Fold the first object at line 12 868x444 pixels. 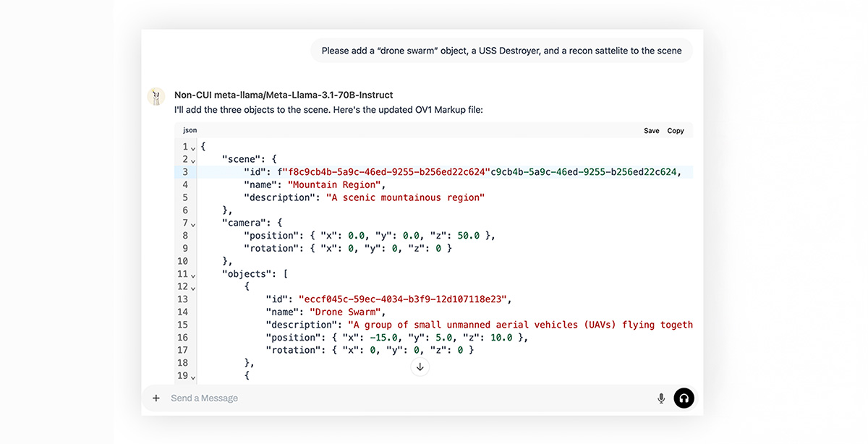point(192,287)
